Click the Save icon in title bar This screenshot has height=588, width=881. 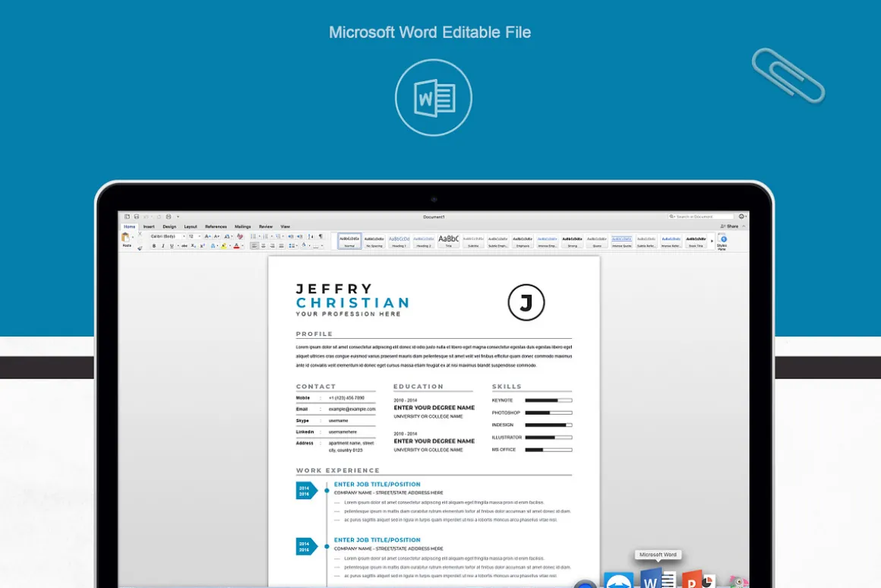(137, 217)
